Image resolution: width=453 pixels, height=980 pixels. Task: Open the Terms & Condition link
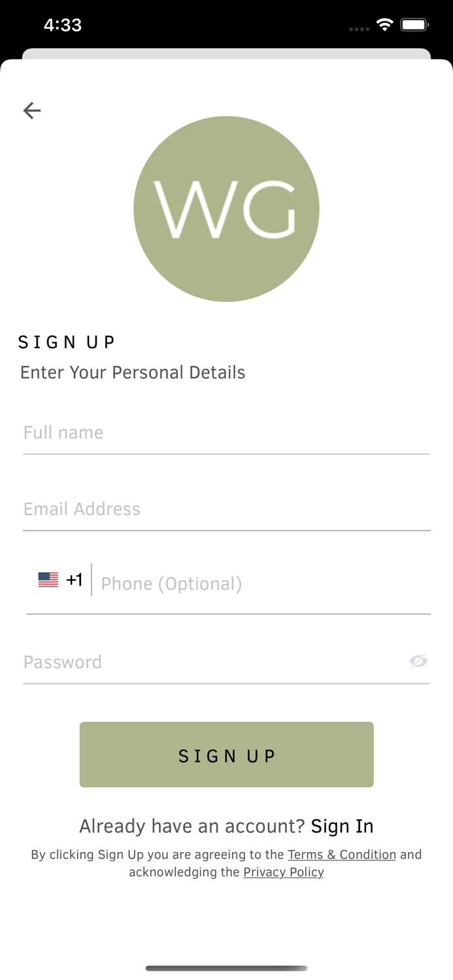coord(342,855)
